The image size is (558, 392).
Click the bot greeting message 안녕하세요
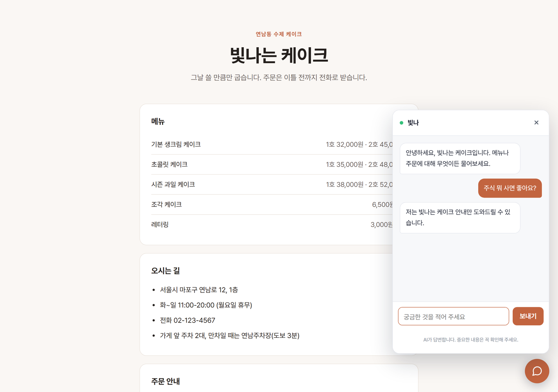[460, 158]
